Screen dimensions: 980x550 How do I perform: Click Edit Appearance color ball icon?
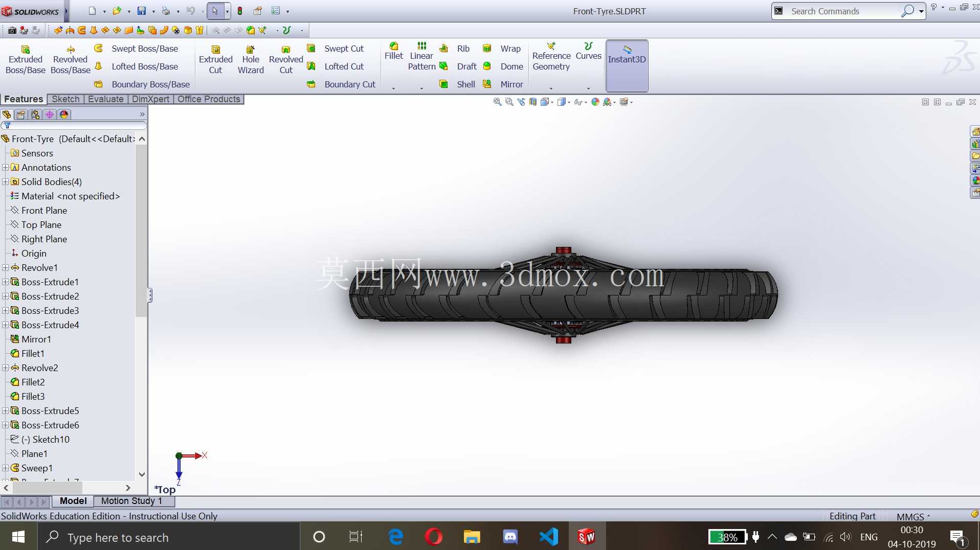click(595, 102)
